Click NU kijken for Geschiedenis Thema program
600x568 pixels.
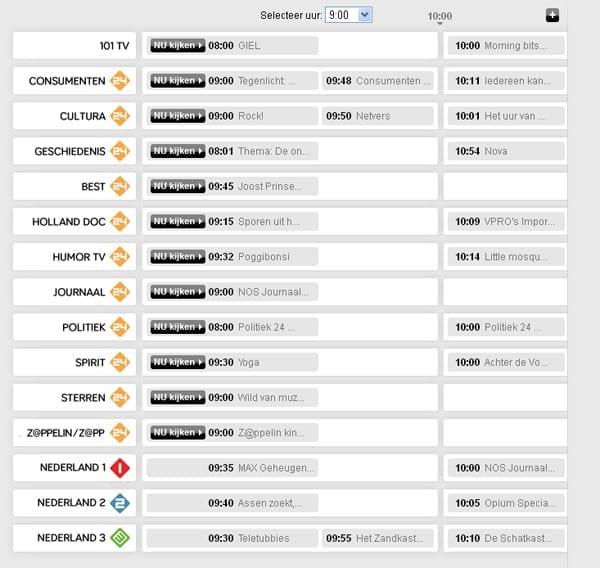coord(178,151)
